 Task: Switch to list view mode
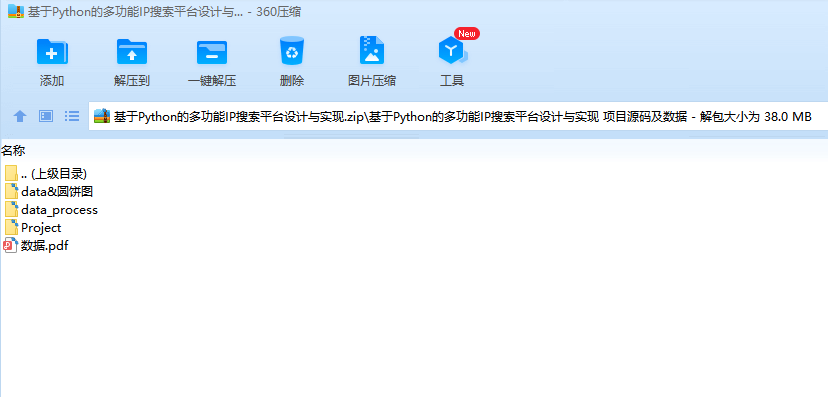pos(72,116)
